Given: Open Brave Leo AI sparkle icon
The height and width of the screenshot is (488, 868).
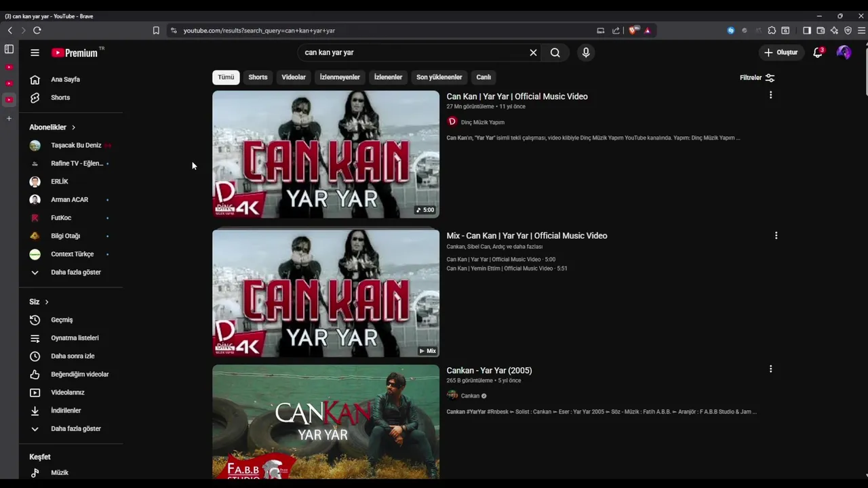Looking at the screenshot, I should tap(834, 30).
